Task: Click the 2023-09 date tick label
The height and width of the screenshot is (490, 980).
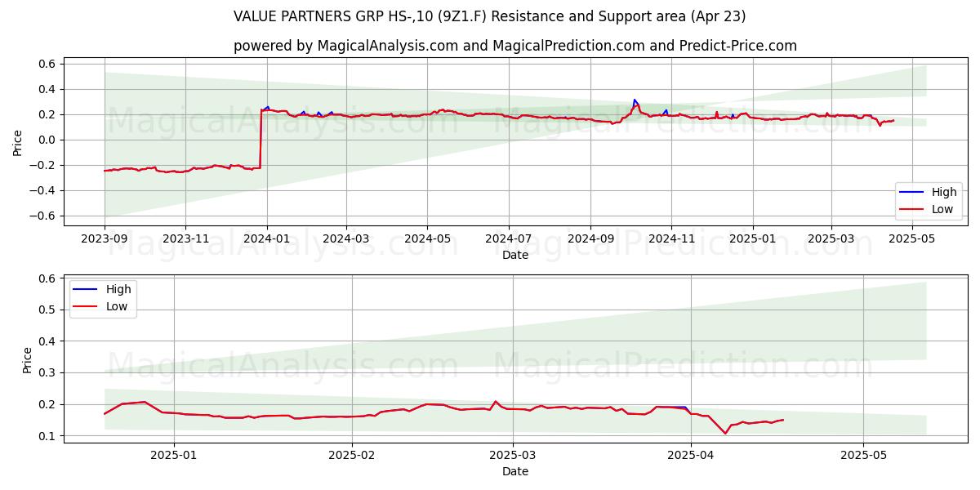Action: (x=105, y=239)
